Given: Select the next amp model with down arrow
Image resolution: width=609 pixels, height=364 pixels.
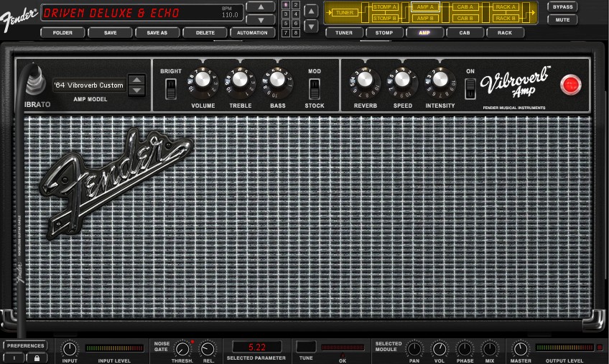Looking at the screenshot, I should 136,90.
